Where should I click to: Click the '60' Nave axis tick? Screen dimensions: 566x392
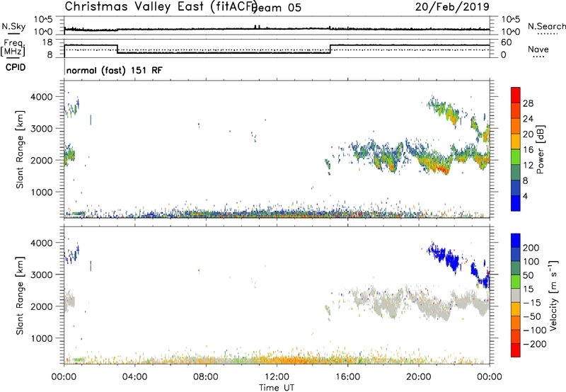point(507,42)
